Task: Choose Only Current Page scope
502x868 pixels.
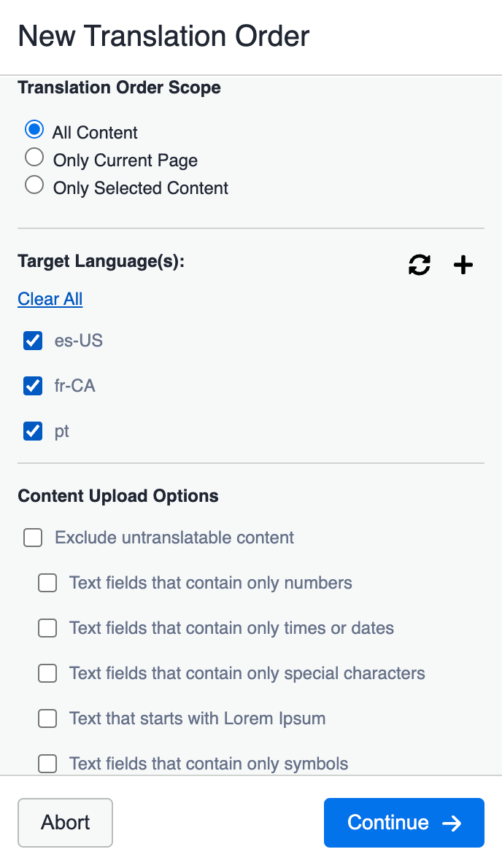Action: point(34,158)
